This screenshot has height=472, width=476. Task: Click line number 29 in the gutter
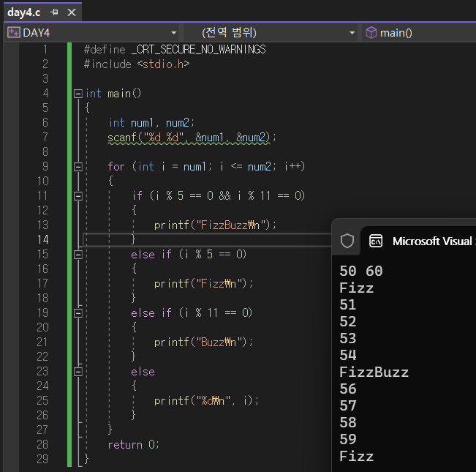pyautogui.click(x=42, y=459)
